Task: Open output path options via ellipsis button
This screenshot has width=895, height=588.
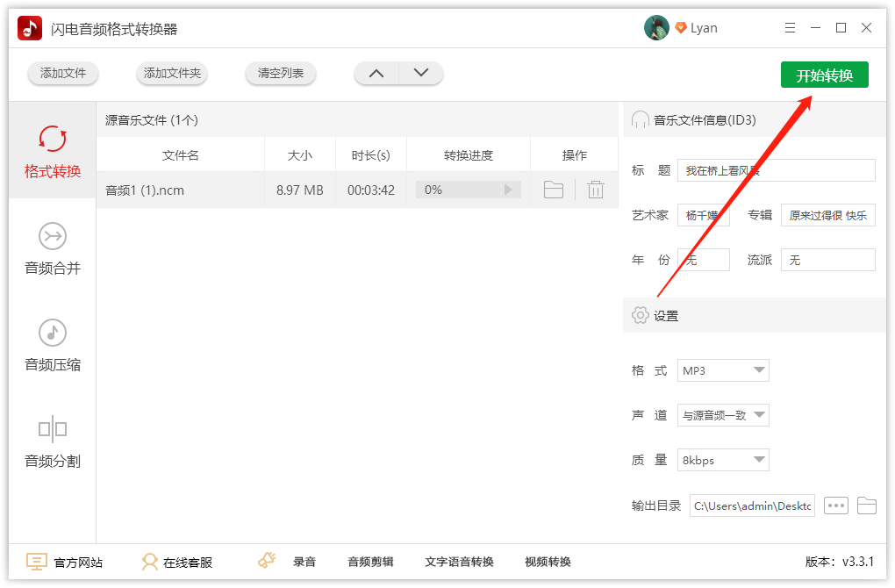Action: [x=835, y=505]
